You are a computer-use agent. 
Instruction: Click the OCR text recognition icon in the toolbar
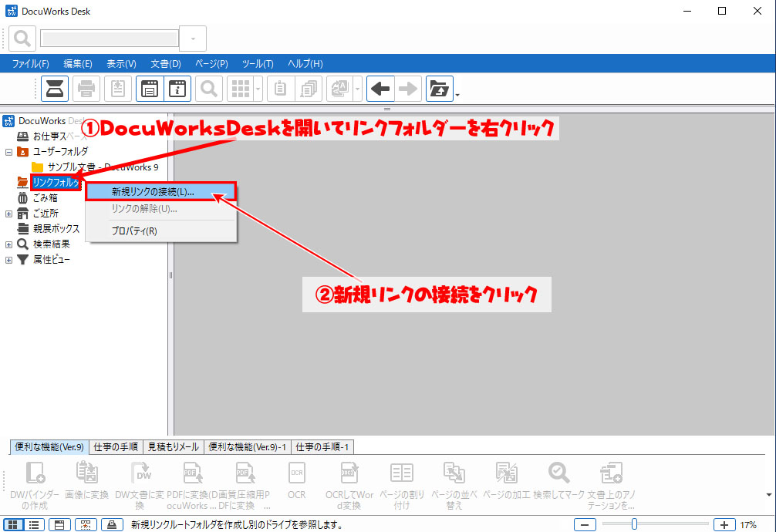[x=340, y=89]
